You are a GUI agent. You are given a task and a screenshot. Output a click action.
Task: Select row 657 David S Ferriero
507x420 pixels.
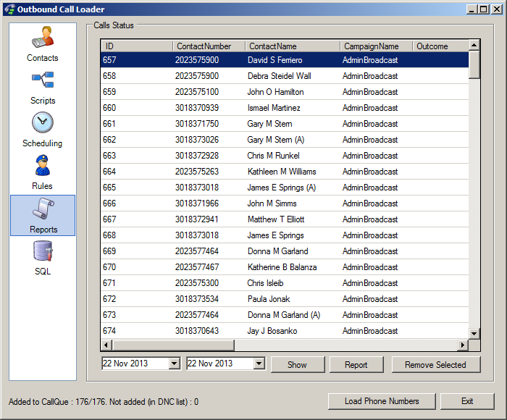pyautogui.click(x=285, y=60)
